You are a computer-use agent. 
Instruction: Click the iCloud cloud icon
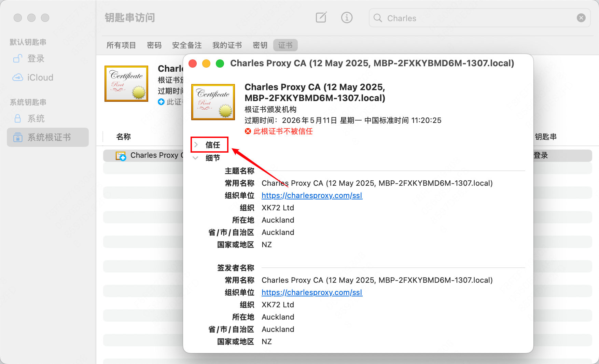tap(18, 78)
